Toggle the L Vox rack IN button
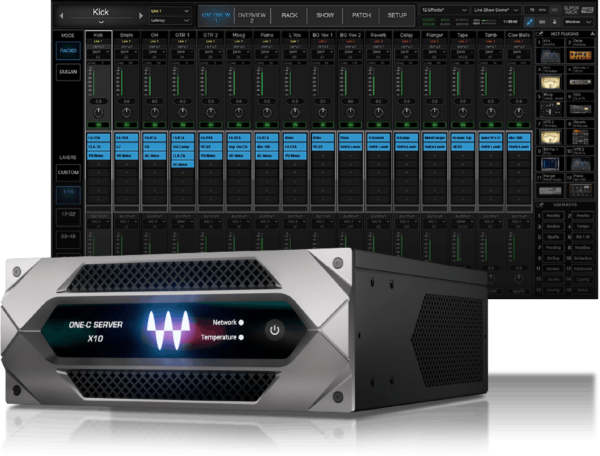Screen dimensions: 600x456 click(x=295, y=125)
